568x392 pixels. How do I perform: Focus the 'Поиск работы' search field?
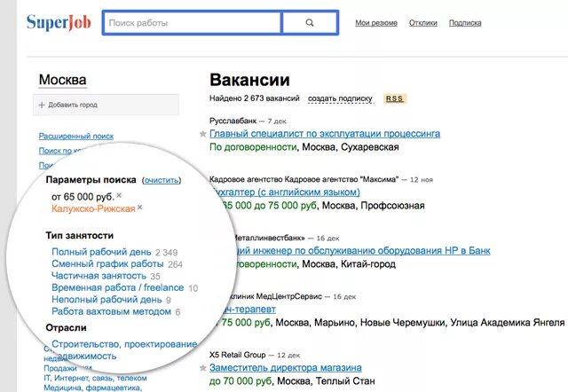tap(192, 23)
